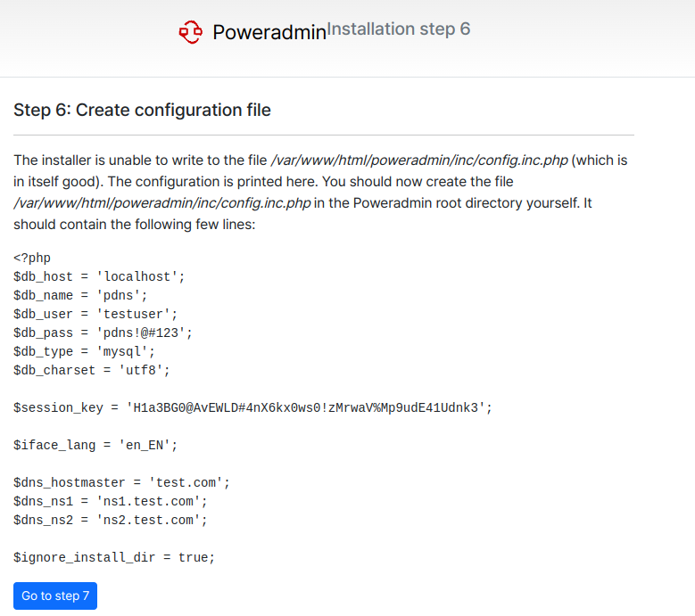Click the Poweradmin red logo icon
This screenshot has height=616, width=695.
tap(191, 32)
